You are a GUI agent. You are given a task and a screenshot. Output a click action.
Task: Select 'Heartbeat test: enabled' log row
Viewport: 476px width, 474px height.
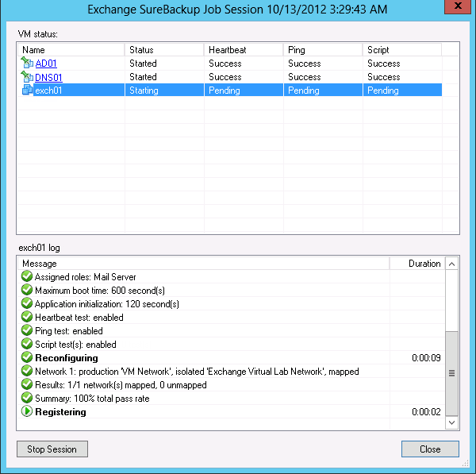pos(232,318)
